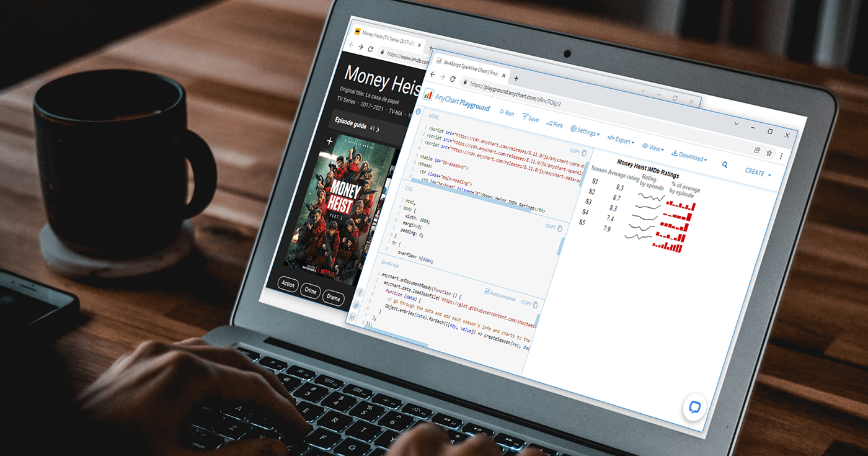
Task: Click forward arrow in IMDb browser window
Action: [x=361, y=46]
